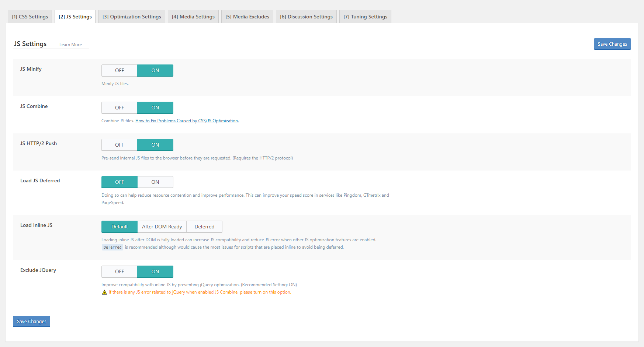Click the Load JS Deferred label
Screen dimensions: 644x347
click(40, 180)
